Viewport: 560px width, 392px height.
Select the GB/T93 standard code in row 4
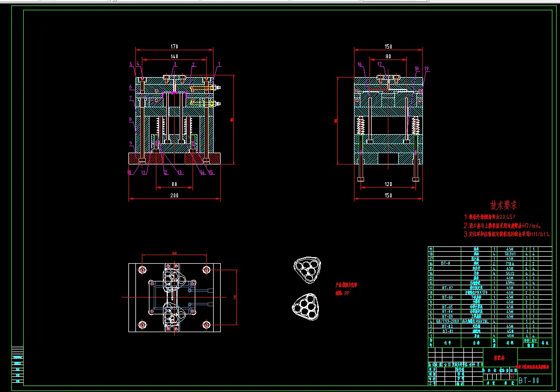(x=447, y=321)
